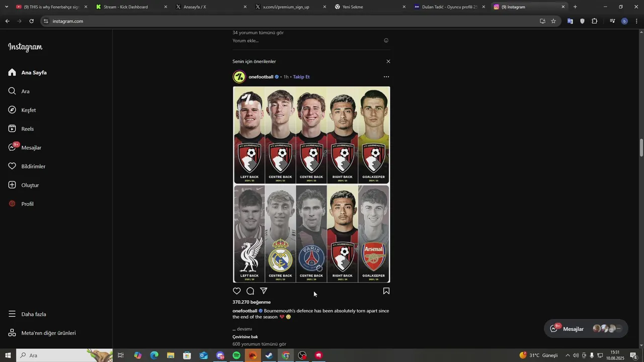View all 34 comments on previous post

point(258,33)
